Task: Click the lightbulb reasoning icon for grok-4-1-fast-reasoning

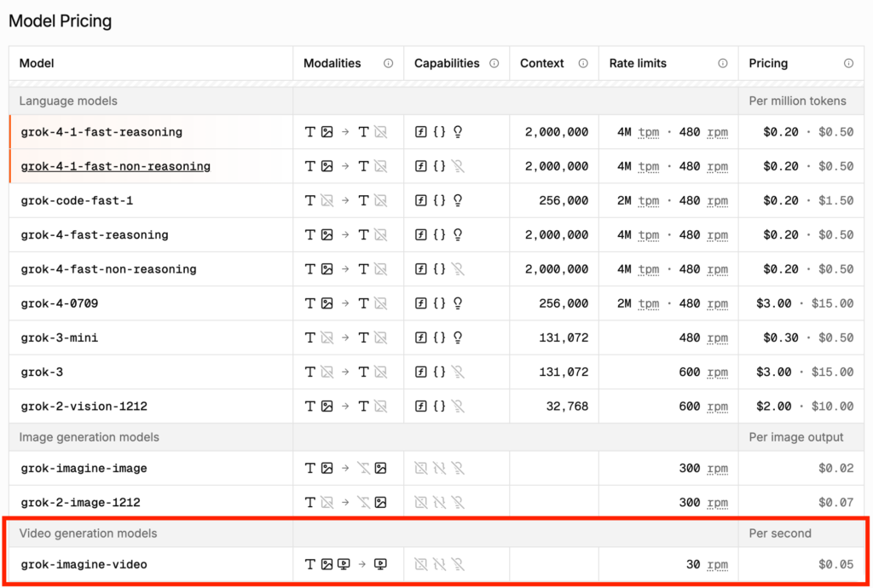Action: [458, 132]
